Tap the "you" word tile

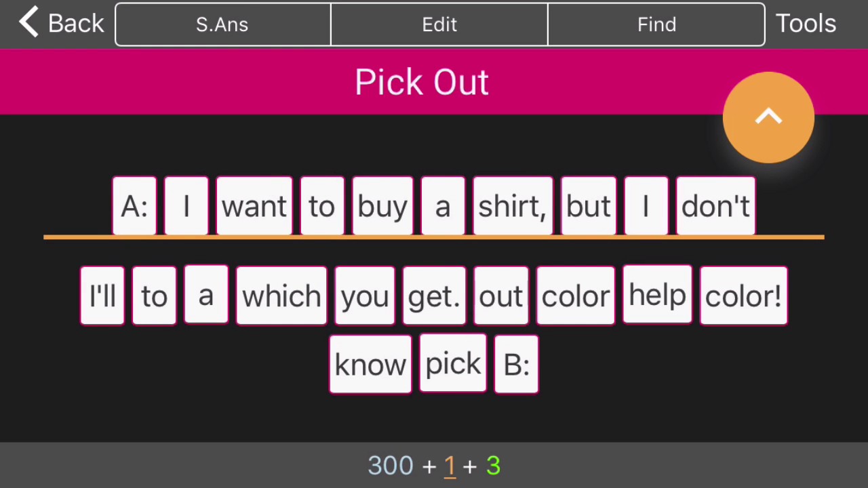365,296
